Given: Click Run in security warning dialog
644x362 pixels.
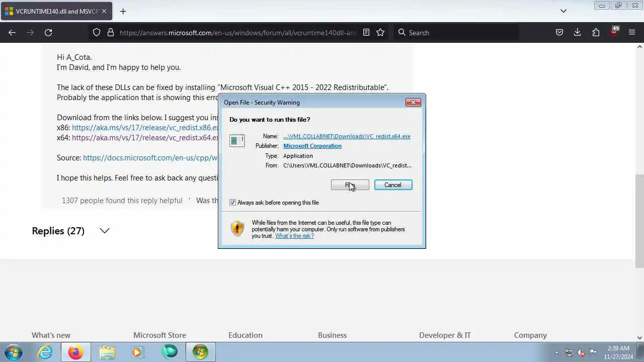Looking at the screenshot, I should 350,185.
